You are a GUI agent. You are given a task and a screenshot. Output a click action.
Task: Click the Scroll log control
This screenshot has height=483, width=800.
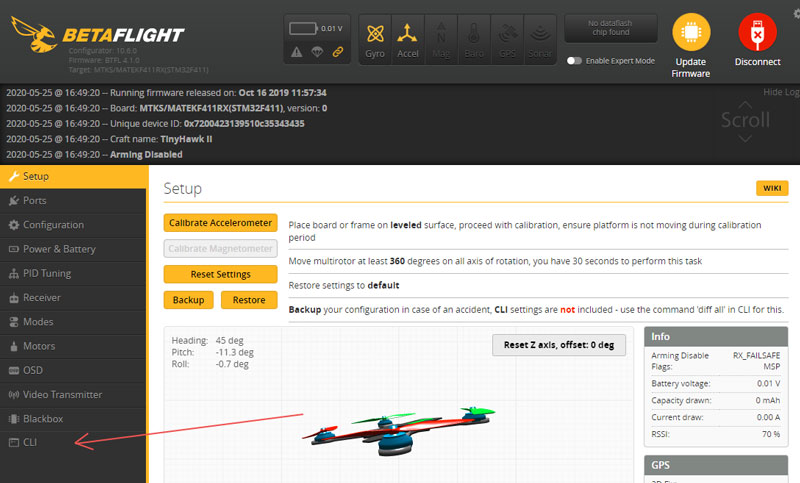point(745,121)
